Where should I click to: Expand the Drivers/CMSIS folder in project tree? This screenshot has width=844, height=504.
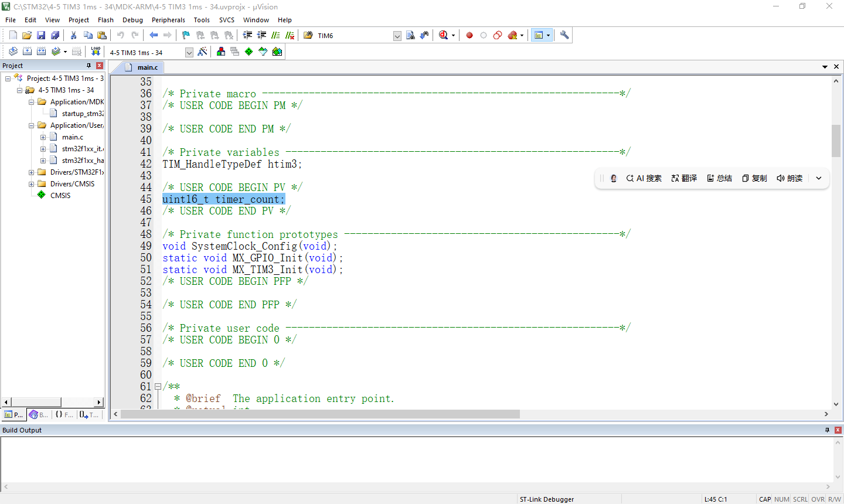pyautogui.click(x=32, y=184)
